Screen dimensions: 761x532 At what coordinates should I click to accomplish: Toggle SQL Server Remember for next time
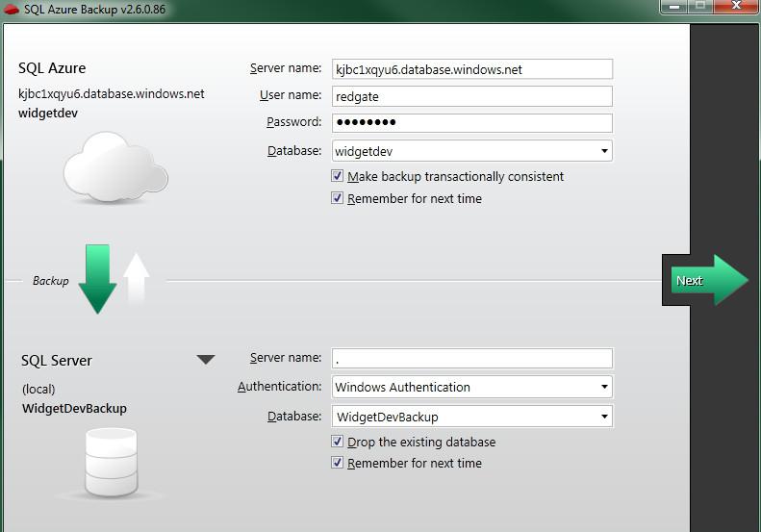point(337,463)
